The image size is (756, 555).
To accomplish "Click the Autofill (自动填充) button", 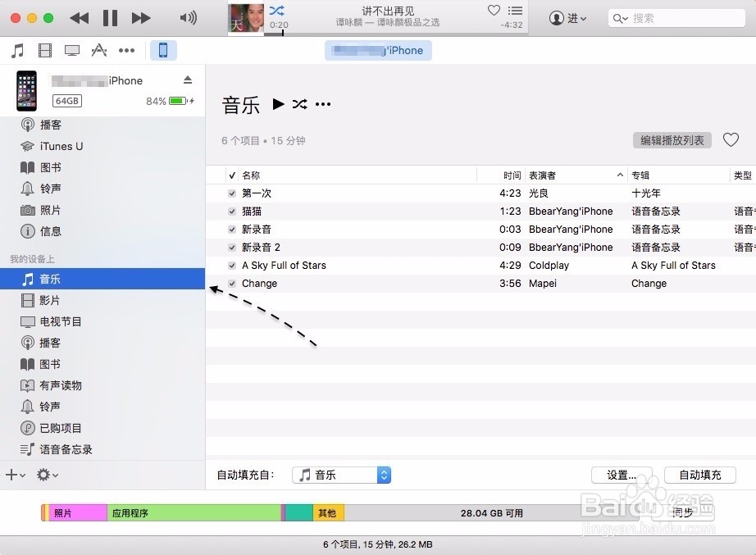I will 700,475.
